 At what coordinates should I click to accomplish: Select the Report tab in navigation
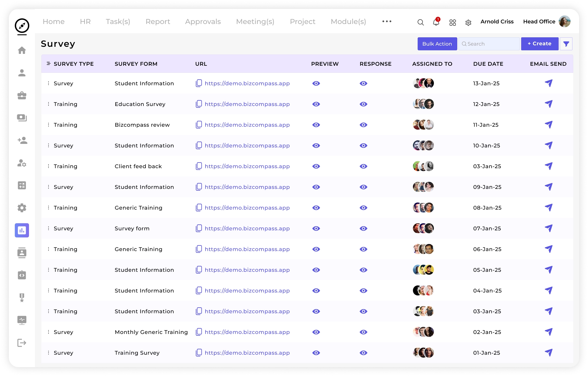(158, 21)
